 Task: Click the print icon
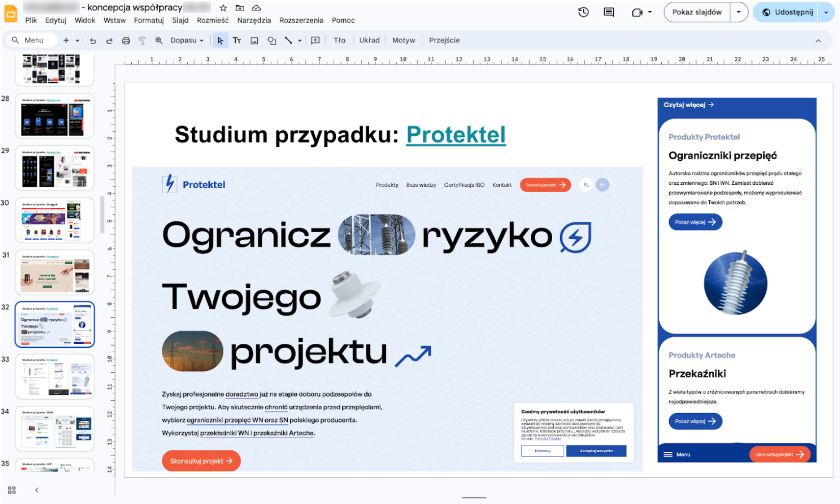(126, 40)
